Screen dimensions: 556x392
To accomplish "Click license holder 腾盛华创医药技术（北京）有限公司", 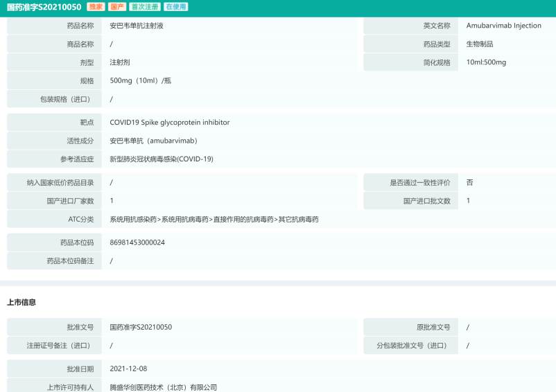I will click(163, 388).
